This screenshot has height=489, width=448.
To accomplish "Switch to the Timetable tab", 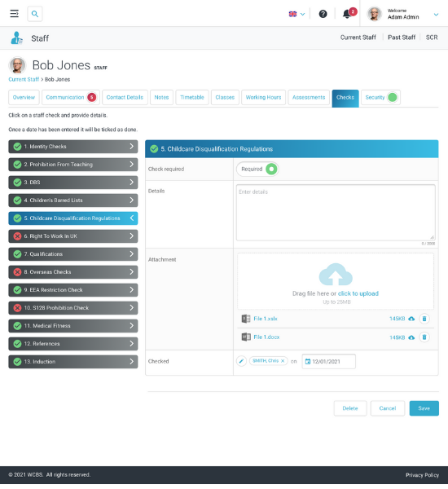I will click(x=192, y=97).
